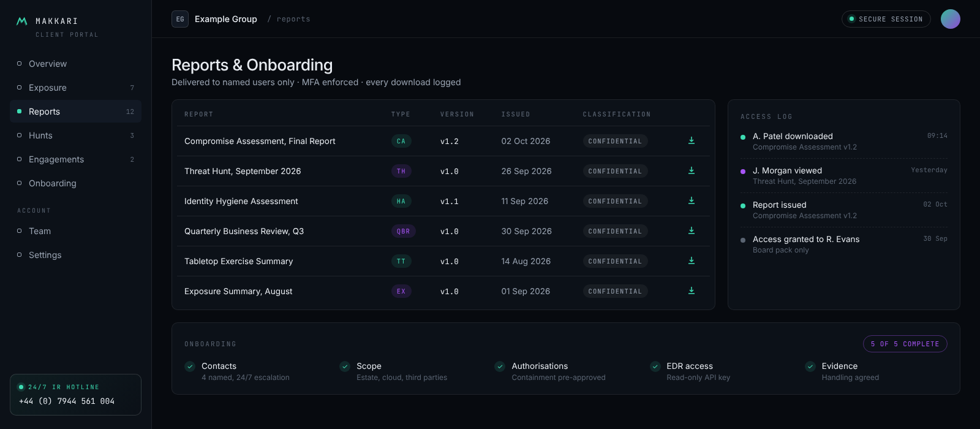Screen dimensions: 980x429
Task: Click the Reports count badge 12
Action: 130,112
